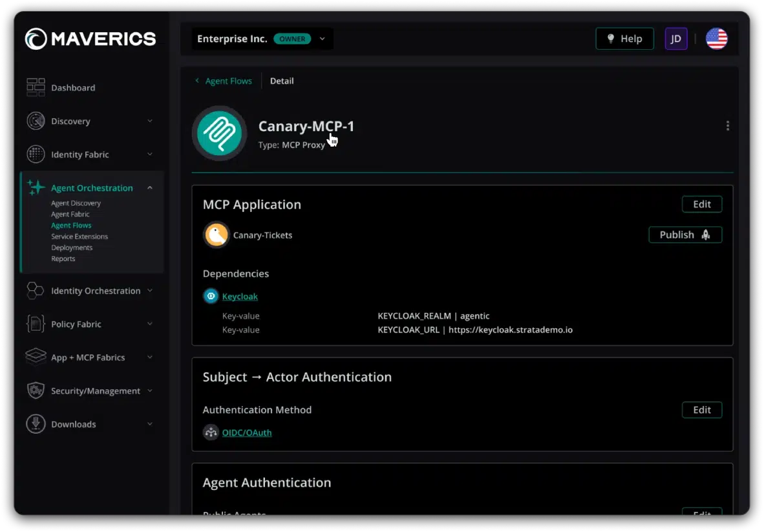Click the Policy Fabric document icon
The width and height of the screenshot is (764, 532).
coord(34,324)
